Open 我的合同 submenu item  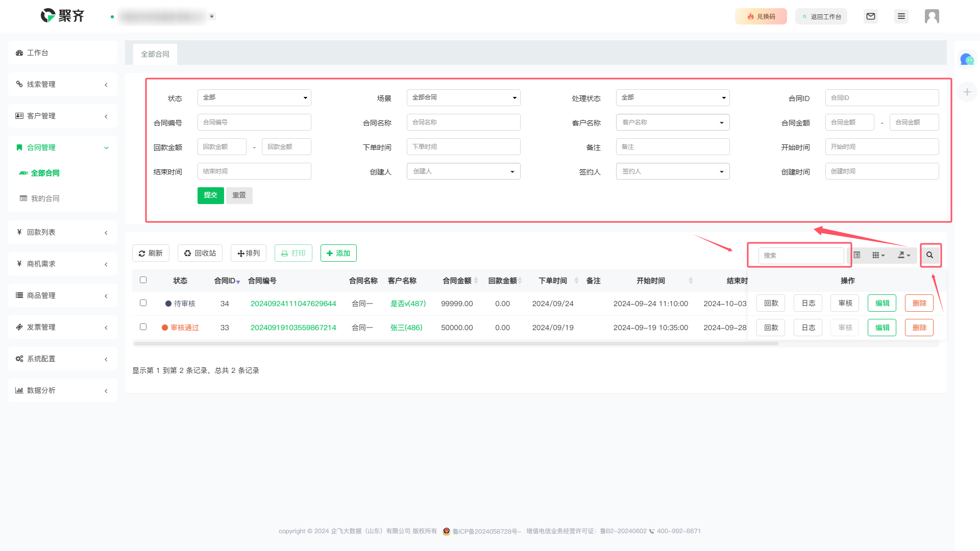point(45,198)
